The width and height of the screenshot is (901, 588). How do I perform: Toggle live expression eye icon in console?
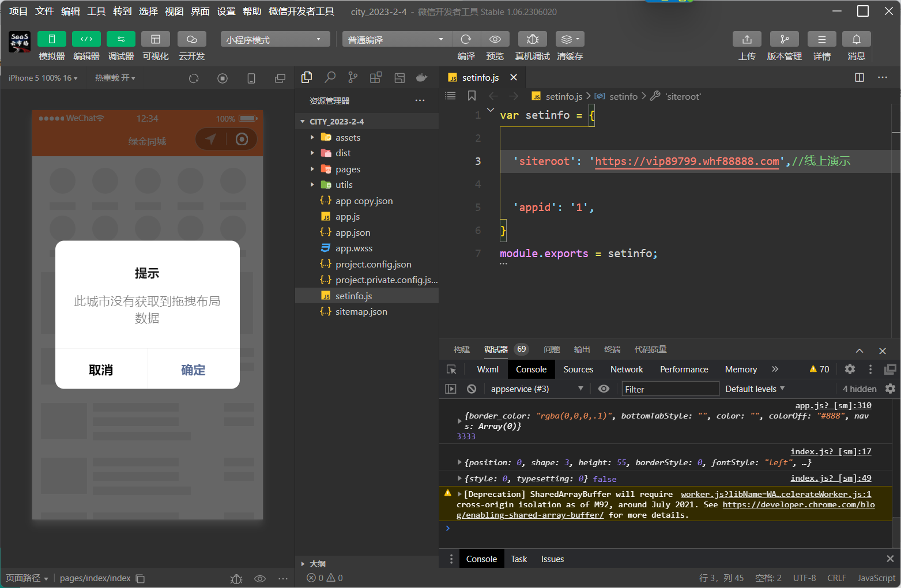[x=604, y=389]
